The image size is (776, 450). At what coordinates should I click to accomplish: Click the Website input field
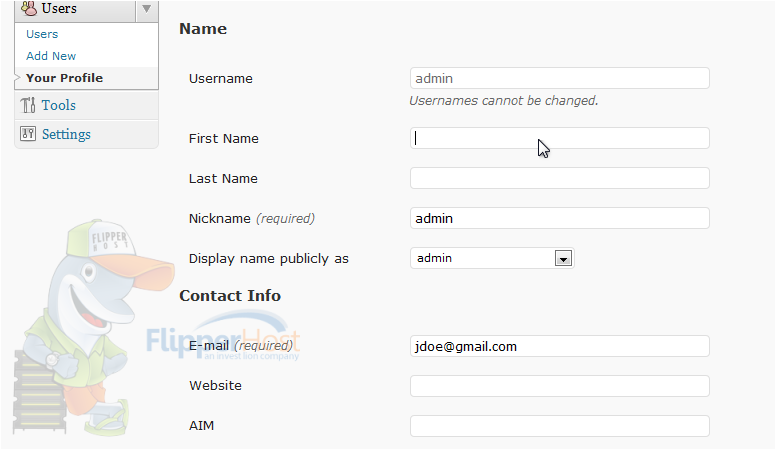pyautogui.click(x=560, y=386)
